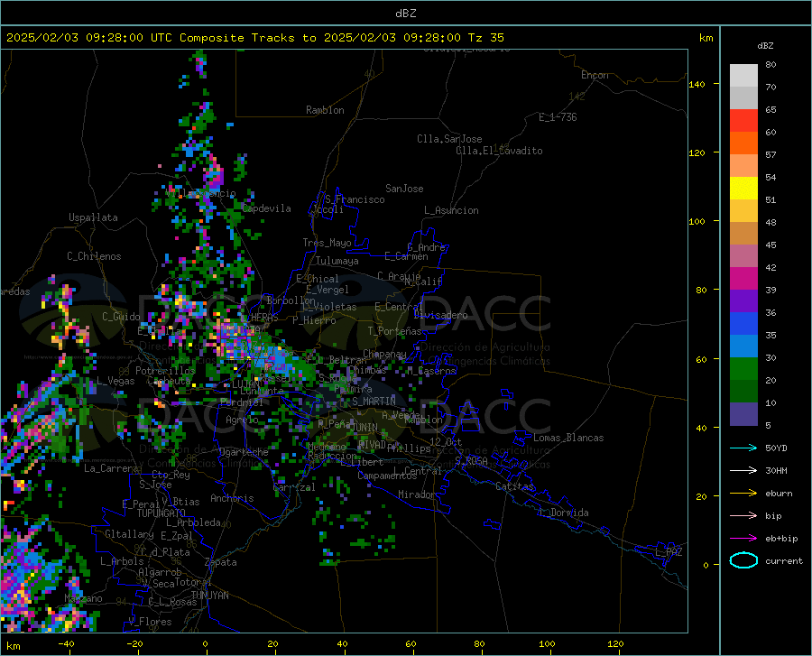Click the Potrerillos label on map
The width and height of the screenshot is (812, 656).
point(165,371)
